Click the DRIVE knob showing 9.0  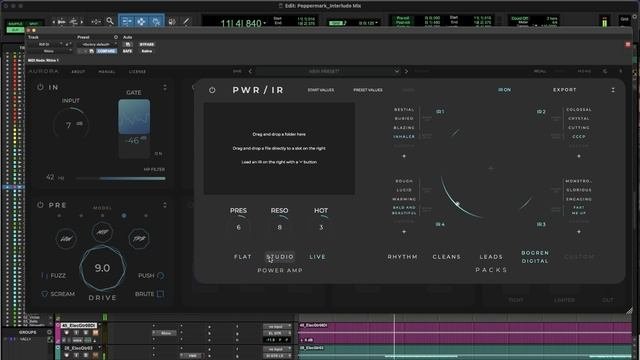[x=102, y=268]
